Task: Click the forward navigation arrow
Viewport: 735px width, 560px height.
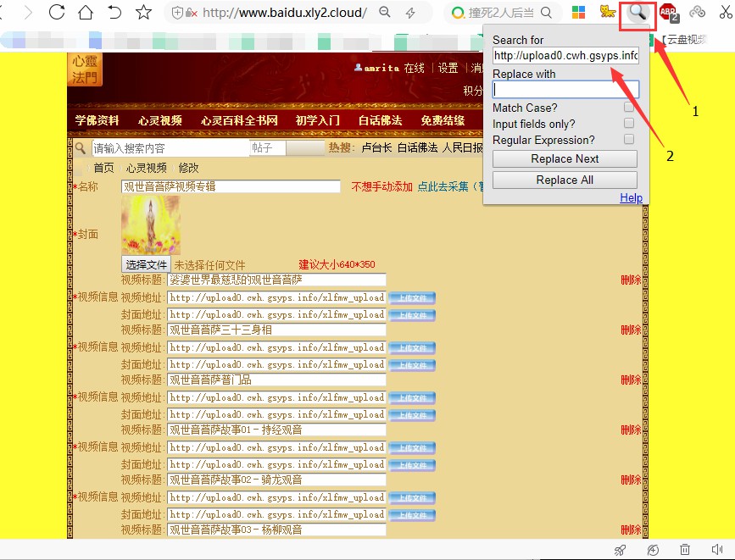Action: 28,12
